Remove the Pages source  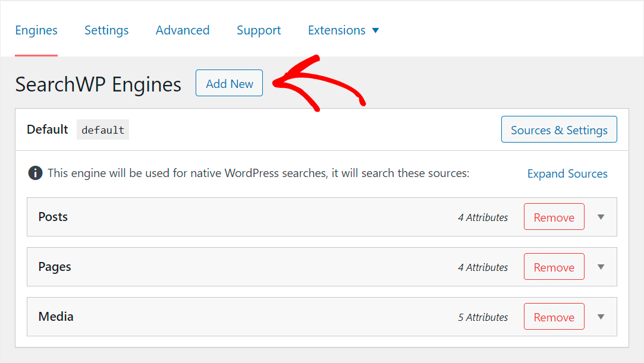554,267
